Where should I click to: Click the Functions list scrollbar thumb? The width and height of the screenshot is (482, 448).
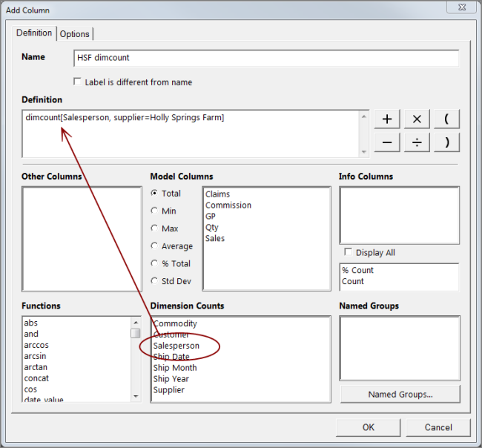pos(136,333)
